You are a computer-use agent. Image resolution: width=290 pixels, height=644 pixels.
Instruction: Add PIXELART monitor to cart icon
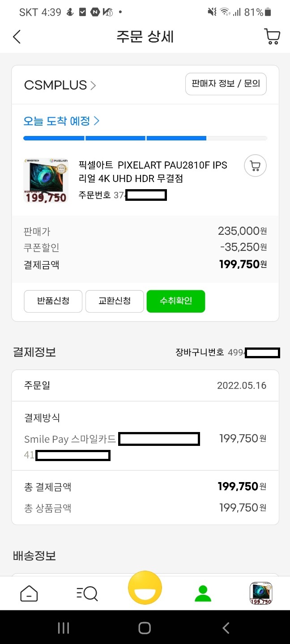(x=255, y=166)
